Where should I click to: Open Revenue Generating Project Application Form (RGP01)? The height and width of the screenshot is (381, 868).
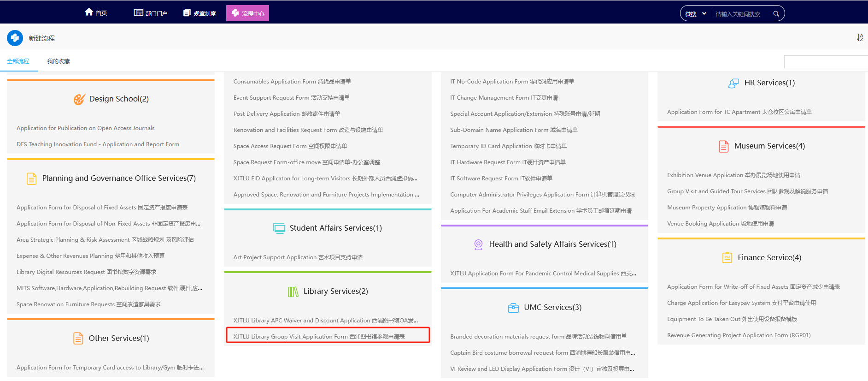click(739, 335)
